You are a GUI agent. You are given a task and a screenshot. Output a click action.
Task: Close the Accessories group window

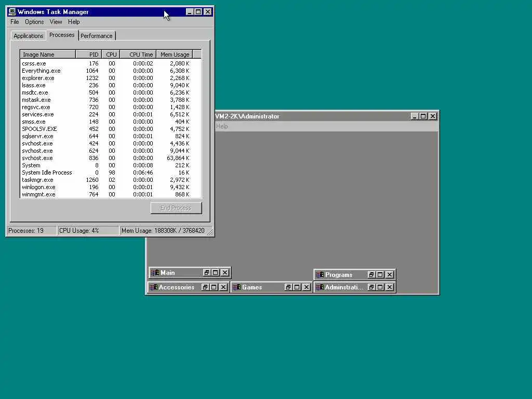tap(223, 287)
